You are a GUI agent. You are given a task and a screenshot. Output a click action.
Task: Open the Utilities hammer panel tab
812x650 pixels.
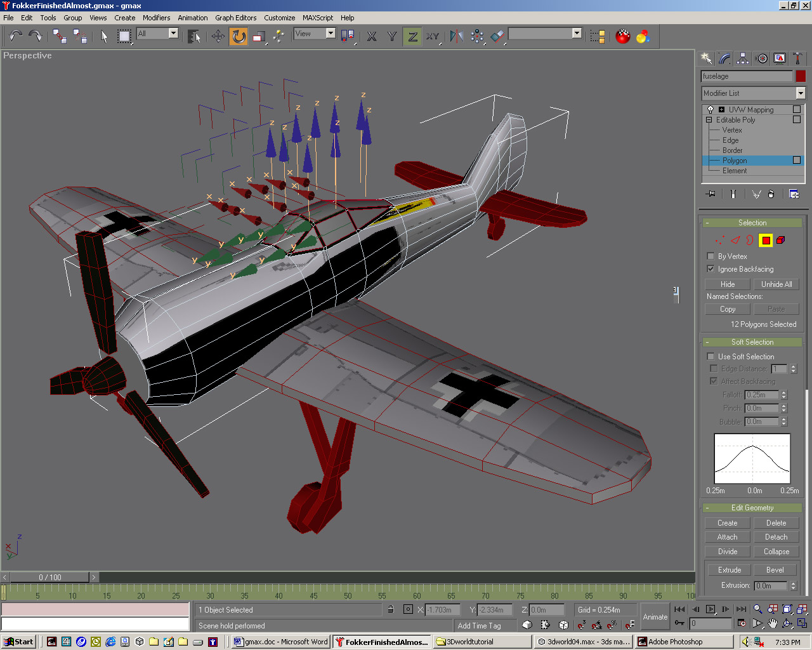(x=797, y=58)
